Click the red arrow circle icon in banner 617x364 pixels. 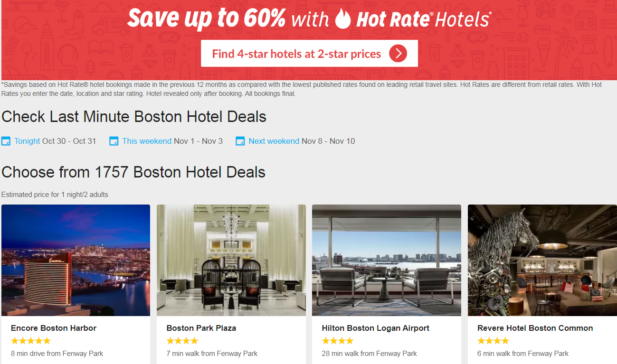[398, 54]
